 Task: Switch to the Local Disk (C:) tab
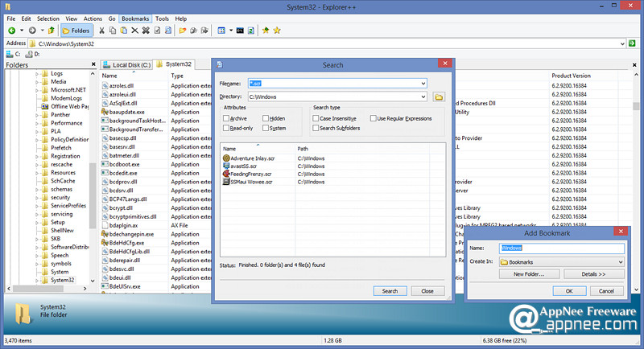click(126, 65)
